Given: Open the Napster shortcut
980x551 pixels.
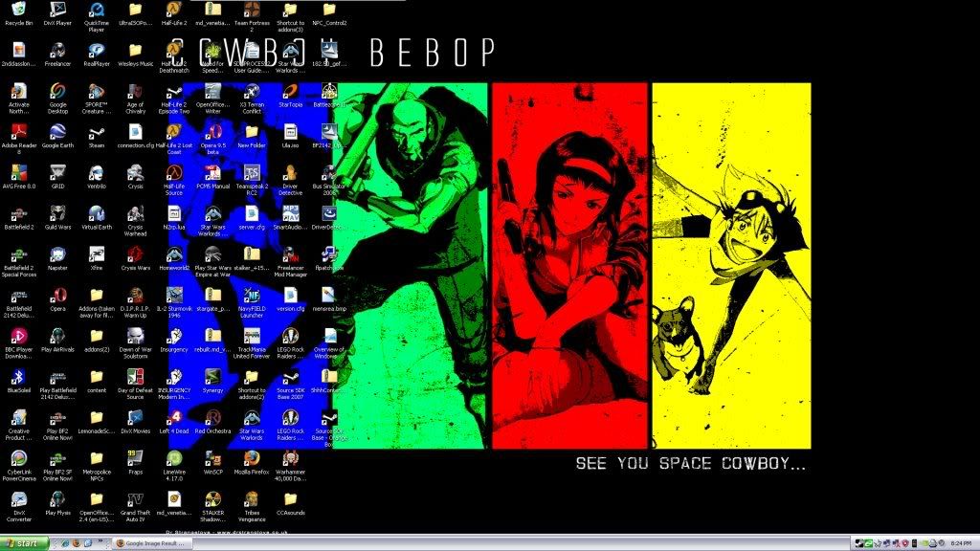Looking at the screenshot, I should tap(57, 258).
